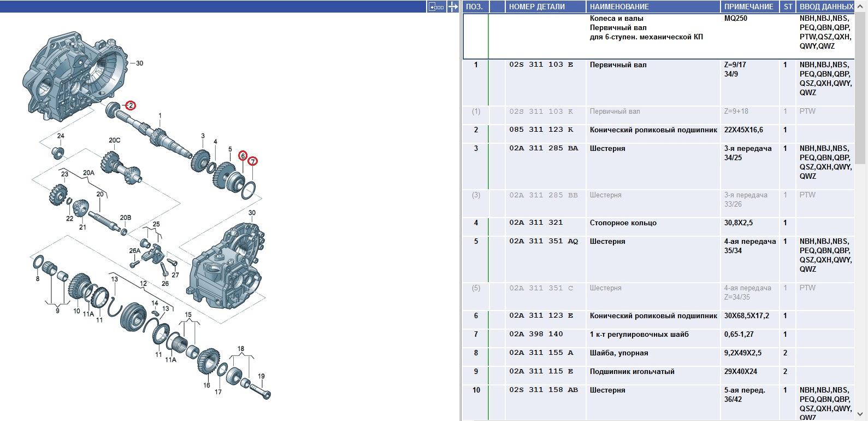Click the red-circled callout 2 in the diagram
This screenshot has width=868, height=421.
131,106
